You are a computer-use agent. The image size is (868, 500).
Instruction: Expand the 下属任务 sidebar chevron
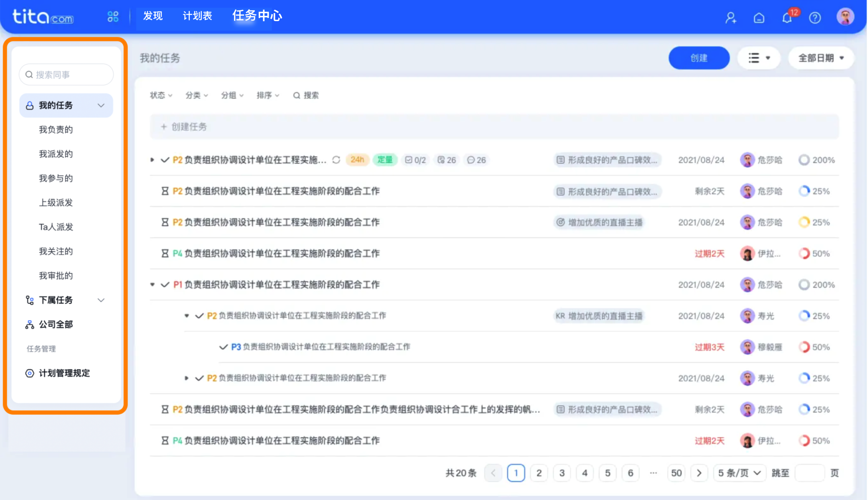tap(101, 300)
